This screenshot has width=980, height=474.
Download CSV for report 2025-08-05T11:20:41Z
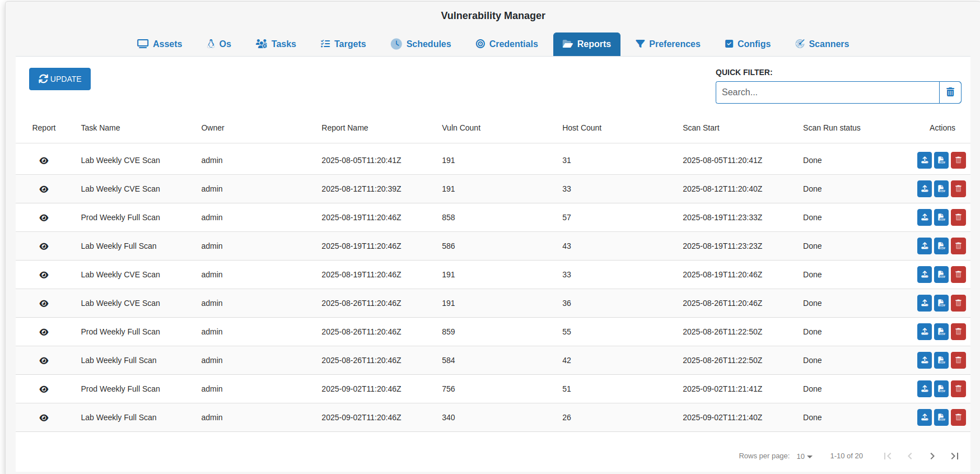(941, 160)
